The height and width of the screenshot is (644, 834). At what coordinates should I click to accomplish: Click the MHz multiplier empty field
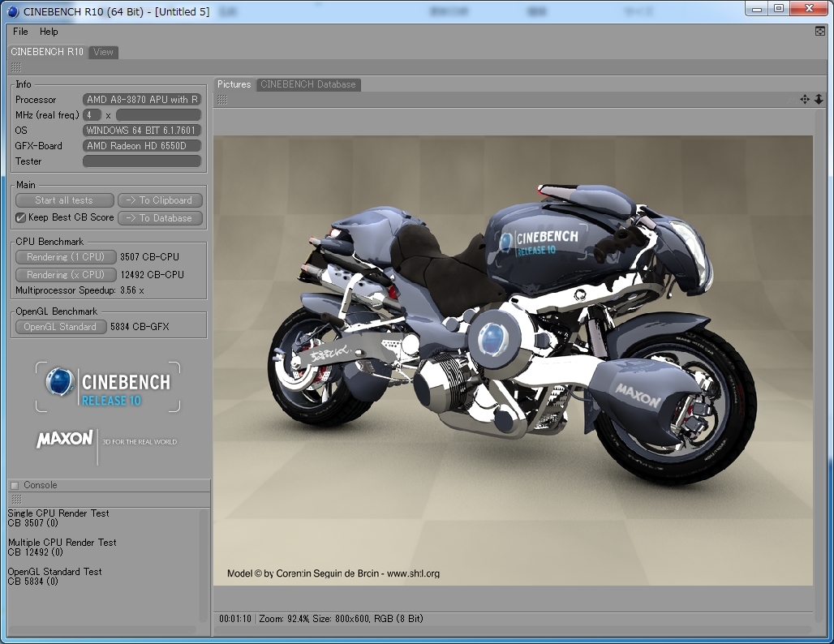point(158,115)
